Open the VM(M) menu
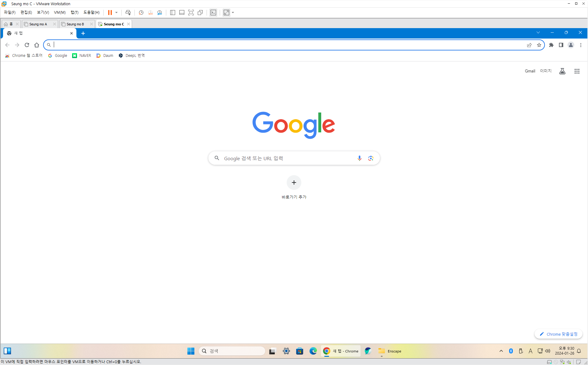Viewport: 588px width, 365px height. 60,13
